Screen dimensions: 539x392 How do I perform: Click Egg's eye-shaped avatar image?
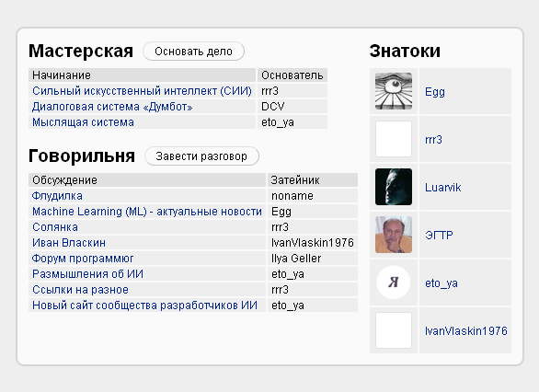tap(394, 91)
